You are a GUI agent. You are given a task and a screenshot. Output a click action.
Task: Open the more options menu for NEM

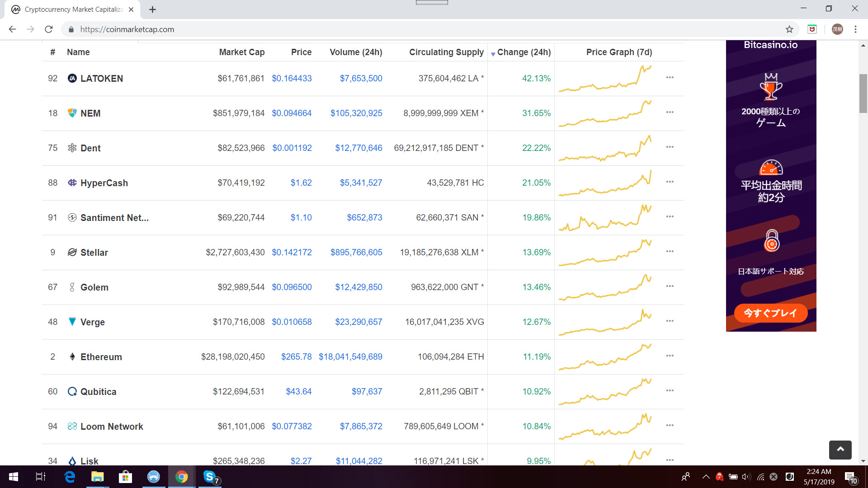[x=670, y=113]
